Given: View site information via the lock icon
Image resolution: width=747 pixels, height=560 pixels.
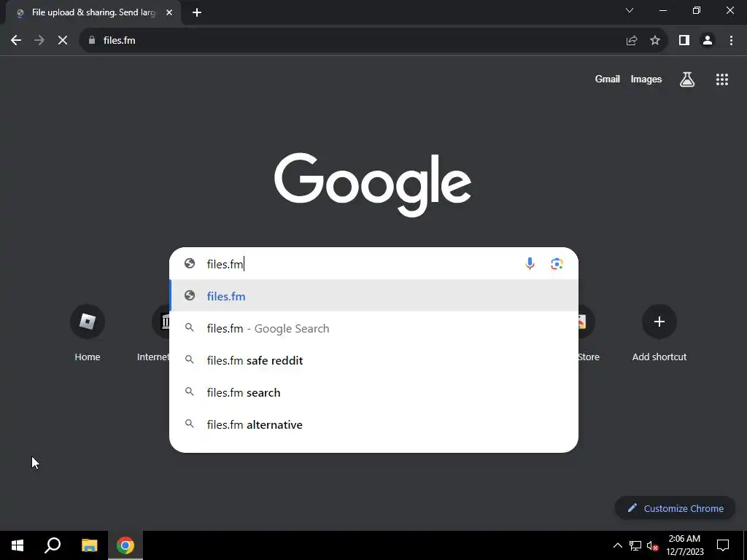Looking at the screenshot, I should pyautogui.click(x=92, y=41).
